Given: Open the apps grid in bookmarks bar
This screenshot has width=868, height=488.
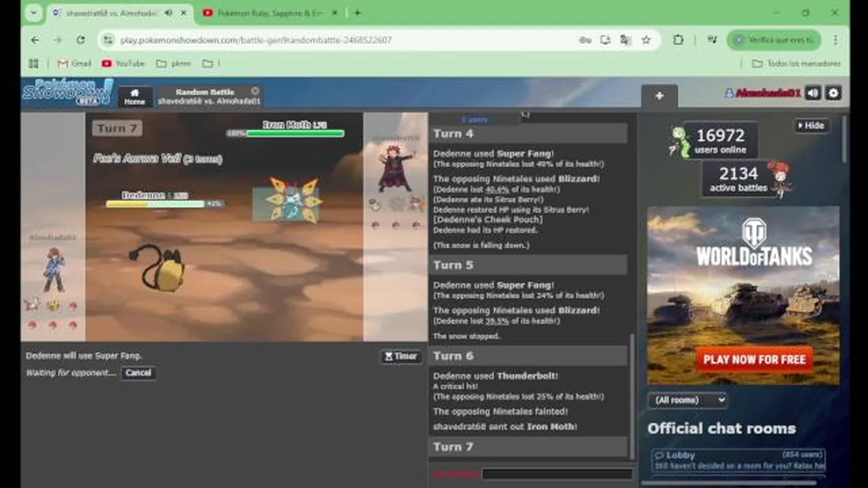Looking at the screenshot, I should coord(34,63).
